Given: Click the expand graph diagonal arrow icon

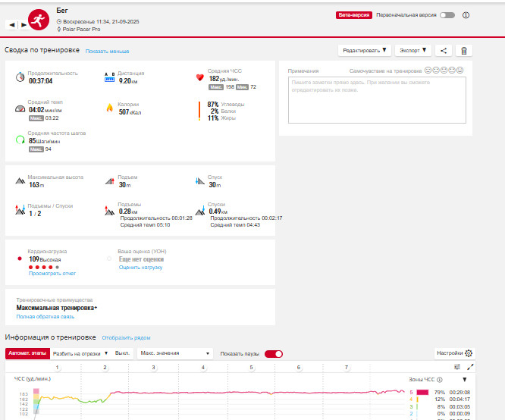Looking at the screenshot, I should [x=470, y=366].
